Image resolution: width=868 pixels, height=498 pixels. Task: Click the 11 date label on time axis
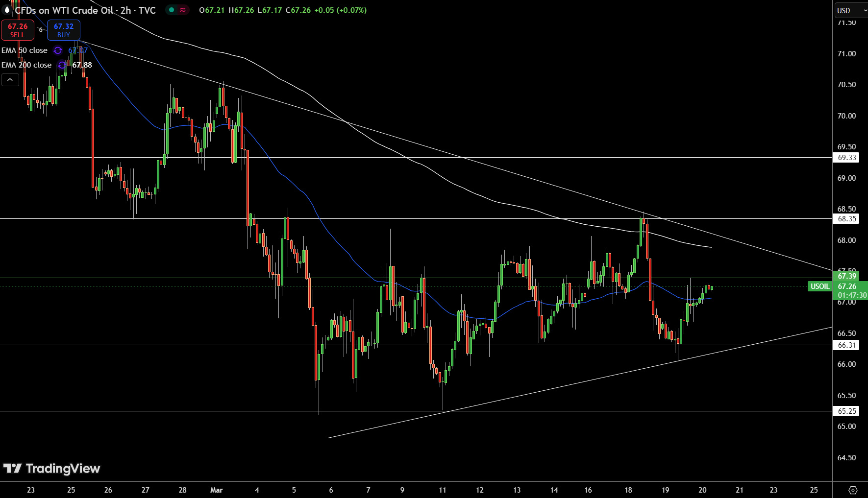click(x=443, y=490)
